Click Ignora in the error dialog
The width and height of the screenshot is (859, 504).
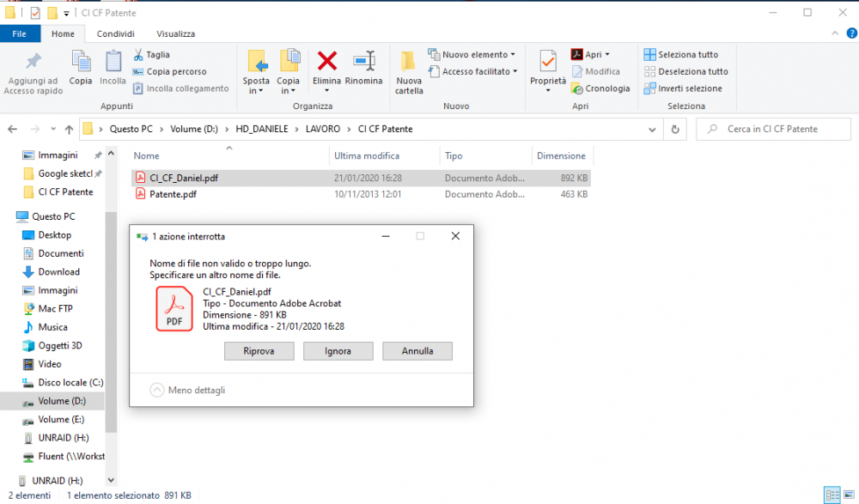pyautogui.click(x=338, y=351)
